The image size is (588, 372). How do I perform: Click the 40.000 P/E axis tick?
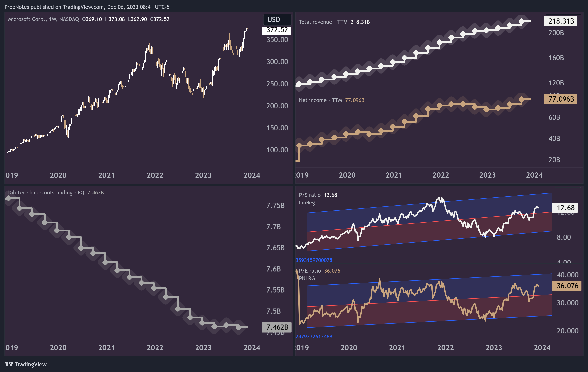pos(567,275)
